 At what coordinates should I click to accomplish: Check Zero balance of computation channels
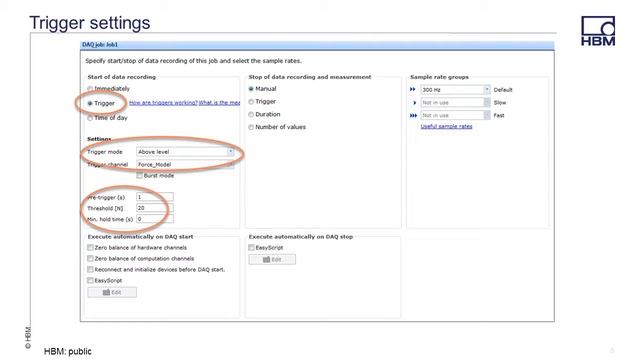pos(90,258)
